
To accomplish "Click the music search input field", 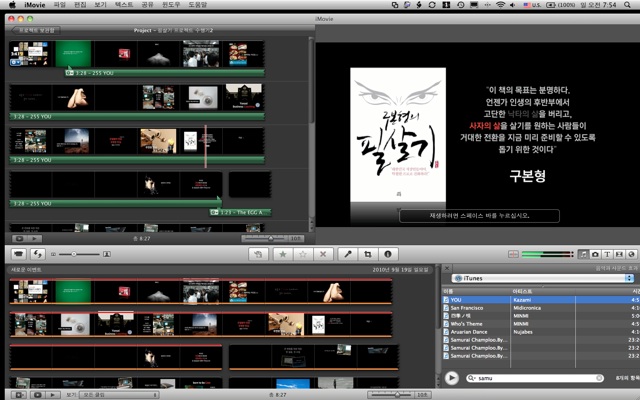I will coord(535,378).
